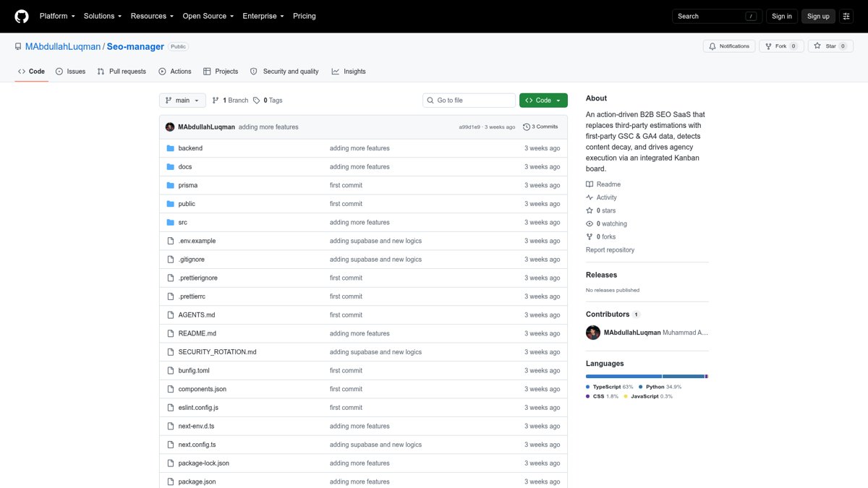Viewport: 868px width, 488px height.
Task: View the 0 Tags link
Action: click(268, 100)
